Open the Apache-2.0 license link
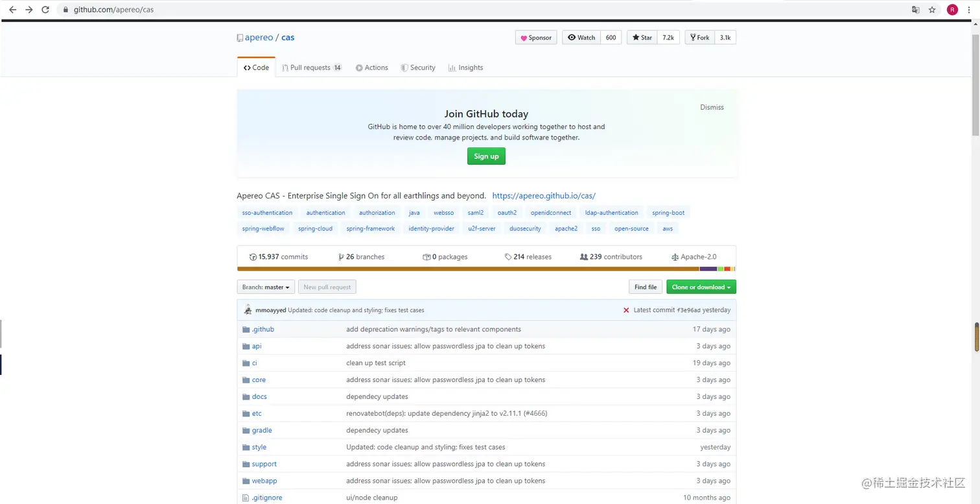This screenshot has height=504, width=980. click(695, 257)
